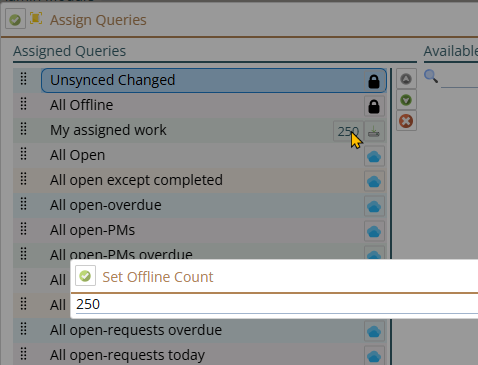The image size is (478, 365).
Task: Click drag handle of Unsynced Changed row
Action: [x=23, y=79]
